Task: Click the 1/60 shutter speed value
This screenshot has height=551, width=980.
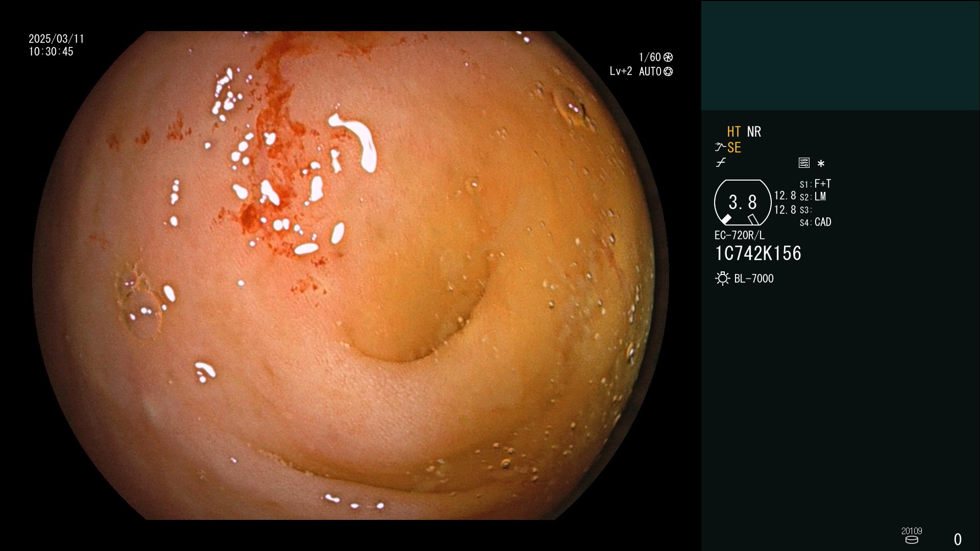Action: pos(650,57)
